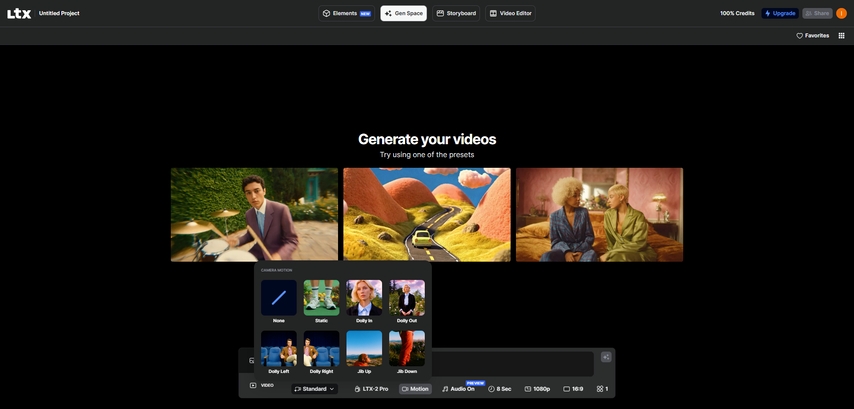Image resolution: width=854 pixels, height=409 pixels.
Task: Click the prompt input field
Action: 512,364
